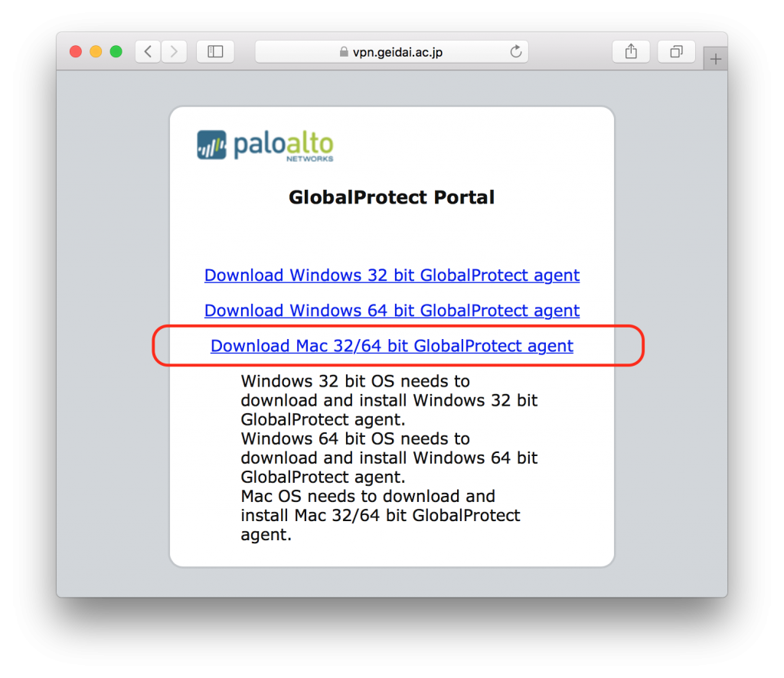Click the GlobalProtect Portal heading

391,197
